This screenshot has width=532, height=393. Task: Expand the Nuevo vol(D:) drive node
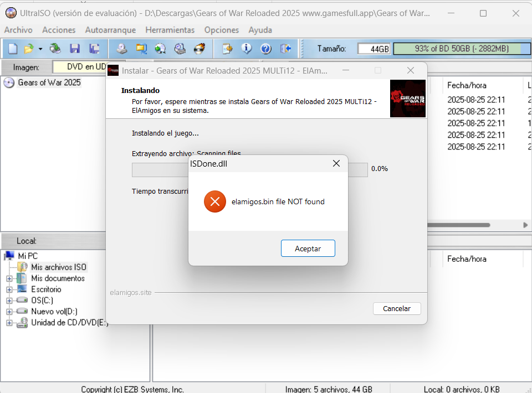click(x=9, y=312)
